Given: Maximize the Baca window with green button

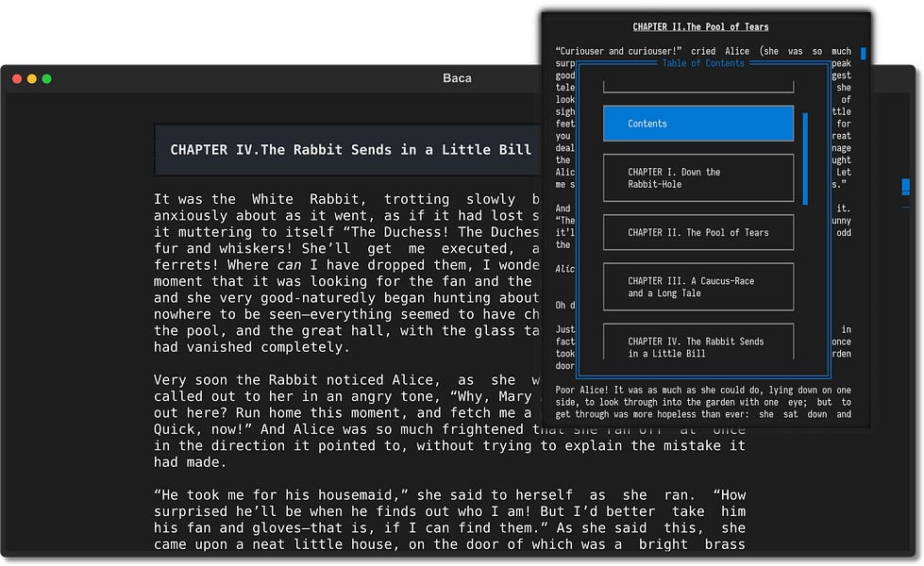Looking at the screenshot, I should point(46,79).
